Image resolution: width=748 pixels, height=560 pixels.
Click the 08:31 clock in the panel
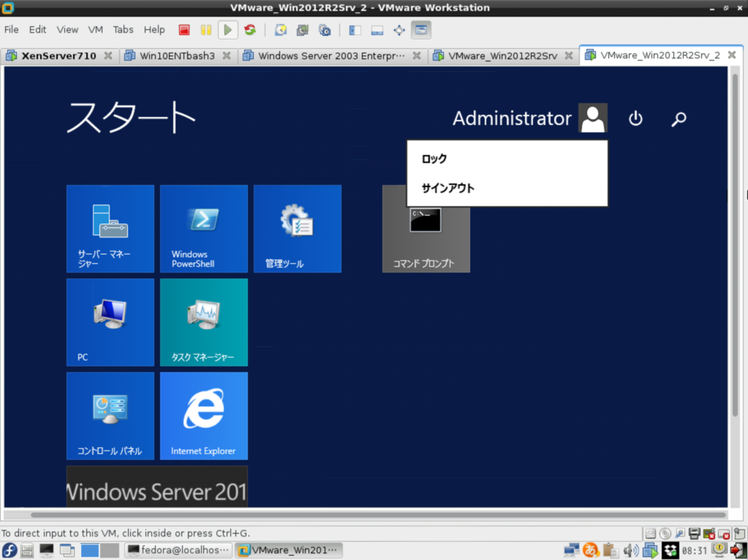(694, 551)
